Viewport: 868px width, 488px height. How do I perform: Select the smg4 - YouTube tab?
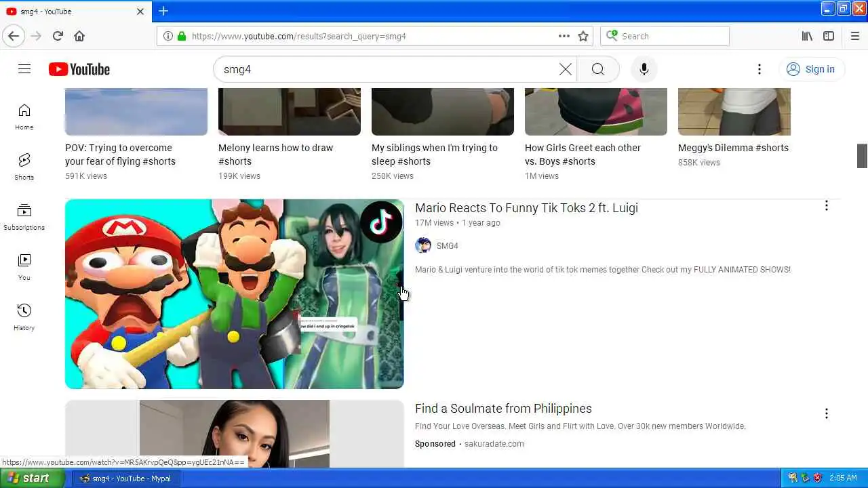point(75,12)
